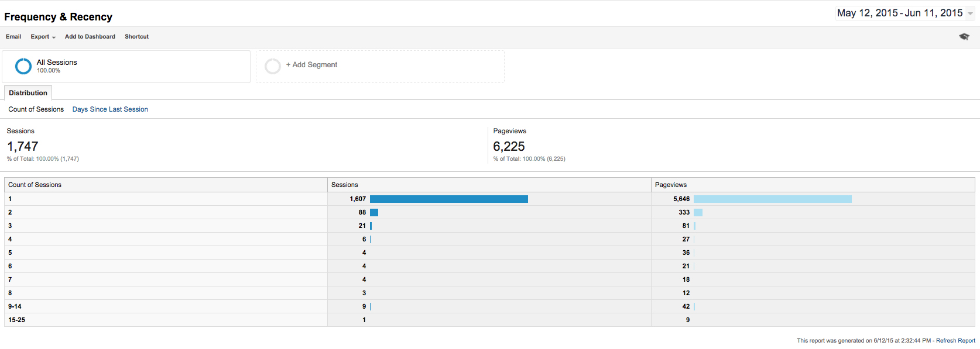Screen dimensions: 980x349
Task: Click the Frequency & Recency title
Action: click(x=58, y=17)
